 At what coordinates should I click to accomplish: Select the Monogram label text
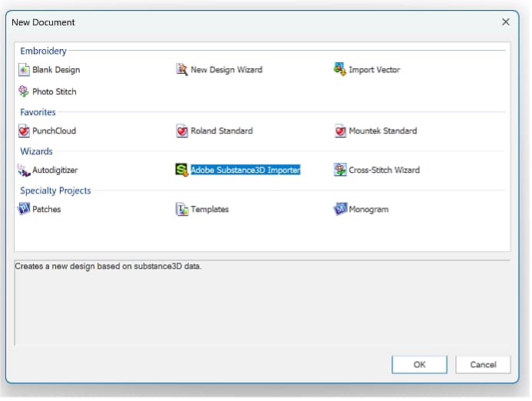(x=368, y=210)
